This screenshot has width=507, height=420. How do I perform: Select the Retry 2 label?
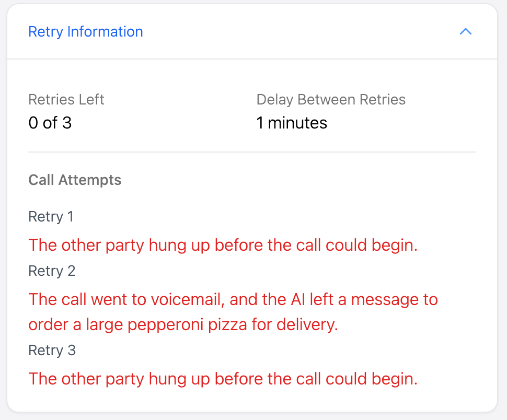coord(52,271)
